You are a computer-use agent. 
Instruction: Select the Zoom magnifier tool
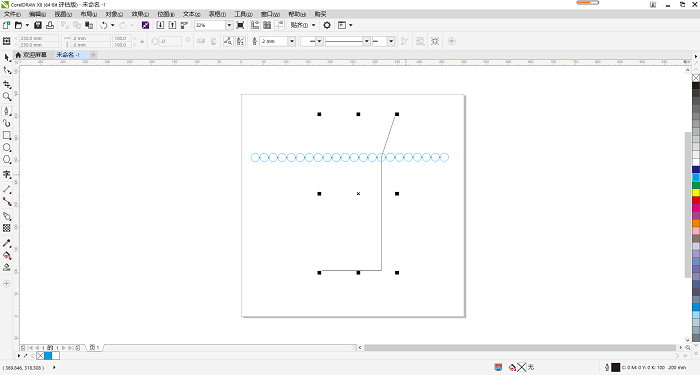coord(7,97)
